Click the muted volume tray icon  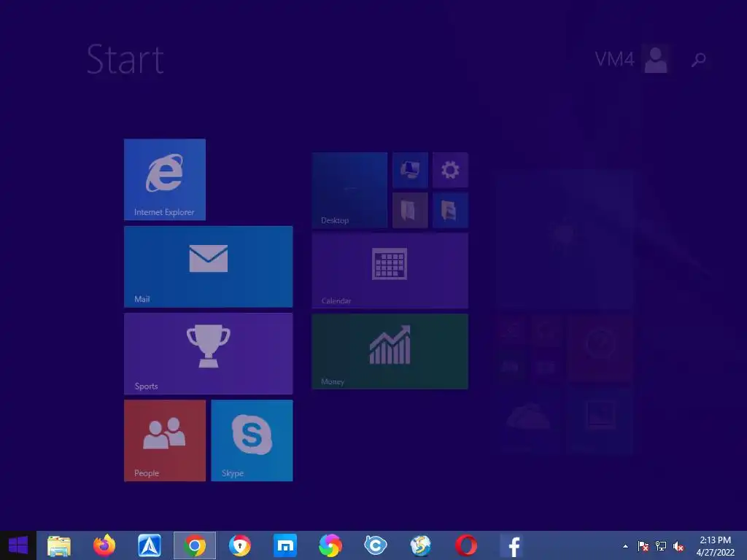point(678,546)
